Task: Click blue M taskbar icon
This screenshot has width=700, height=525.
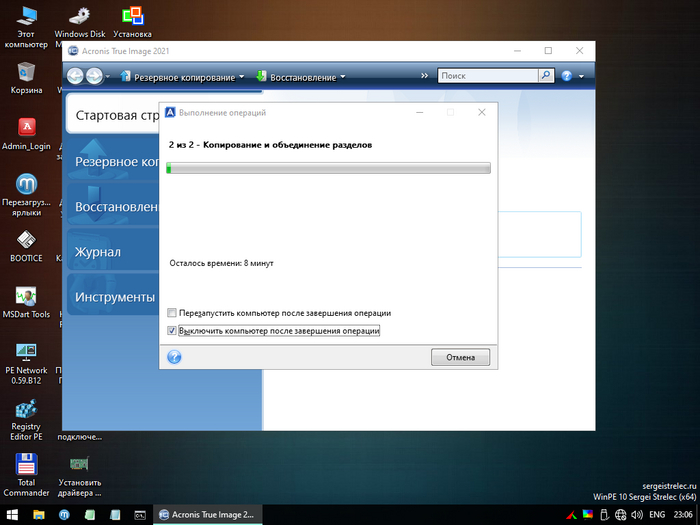Action: 64,515
